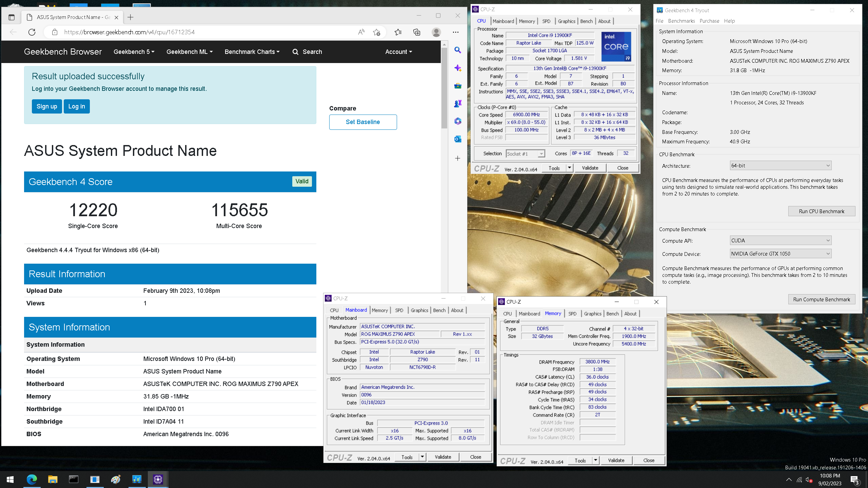The width and height of the screenshot is (868, 488).
Task: Open the Geekbench icon in the taskbar
Action: tap(137, 480)
